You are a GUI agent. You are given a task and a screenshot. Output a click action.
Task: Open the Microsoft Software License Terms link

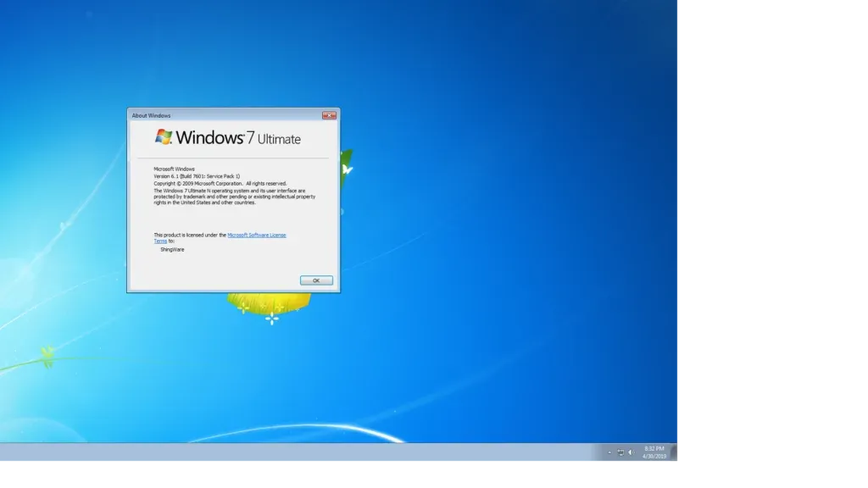point(256,236)
